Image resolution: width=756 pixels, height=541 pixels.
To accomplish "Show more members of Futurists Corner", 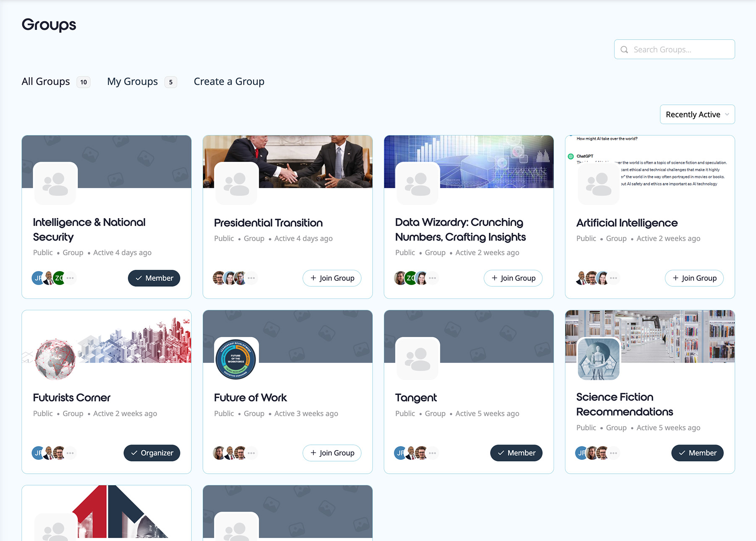I will (x=70, y=453).
